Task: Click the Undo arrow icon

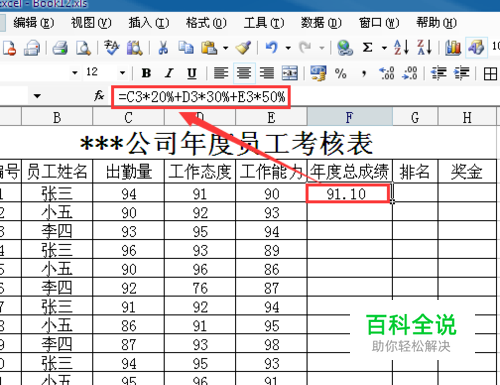Action: (272, 48)
